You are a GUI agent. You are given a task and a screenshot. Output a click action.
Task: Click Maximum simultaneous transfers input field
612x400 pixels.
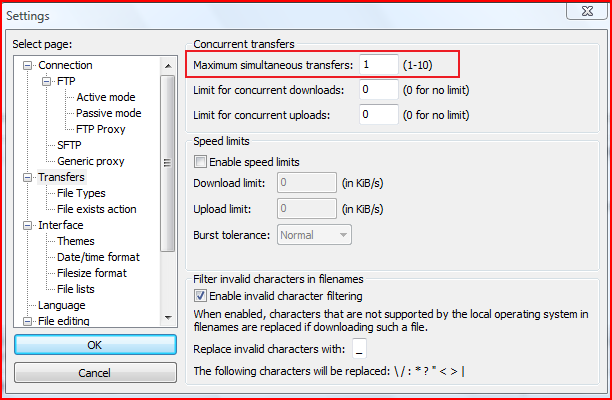pyautogui.click(x=379, y=65)
